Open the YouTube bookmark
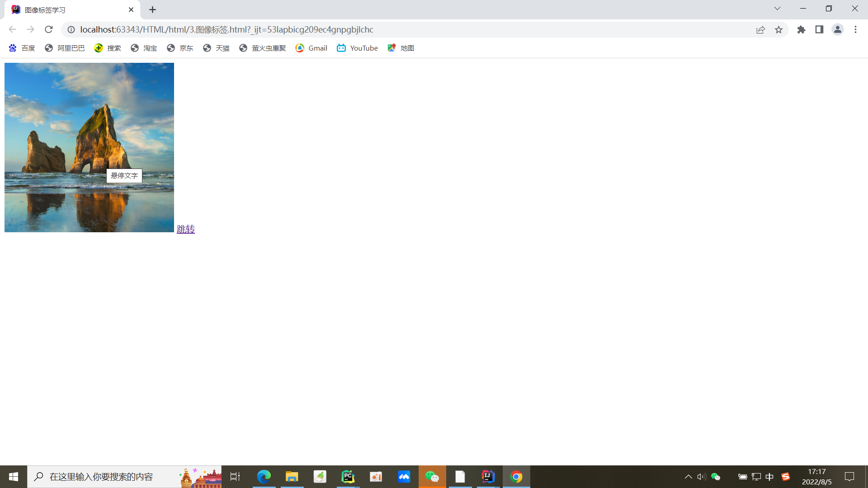The image size is (868, 488). click(x=357, y=48)
